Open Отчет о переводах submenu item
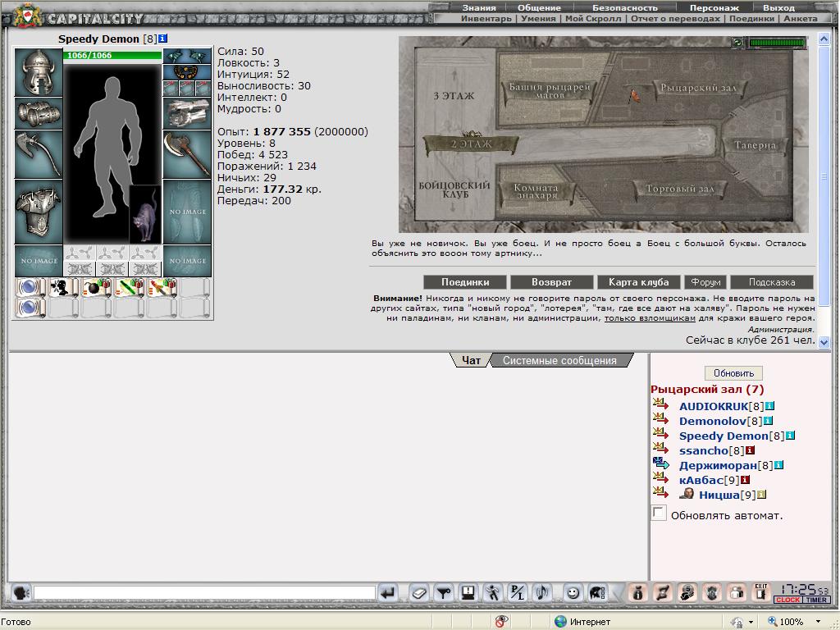Screen dimensions: 840x630 (675, 18)
